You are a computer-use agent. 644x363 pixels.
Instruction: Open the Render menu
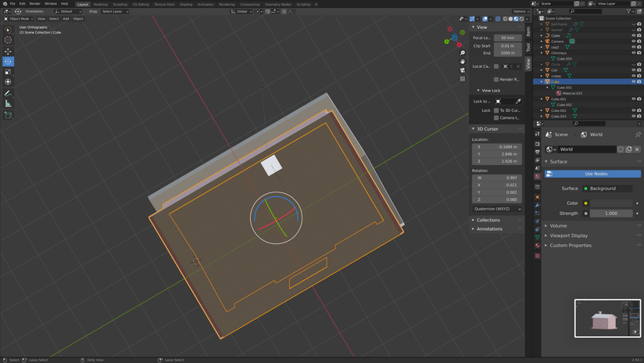(x=34, y=4)
